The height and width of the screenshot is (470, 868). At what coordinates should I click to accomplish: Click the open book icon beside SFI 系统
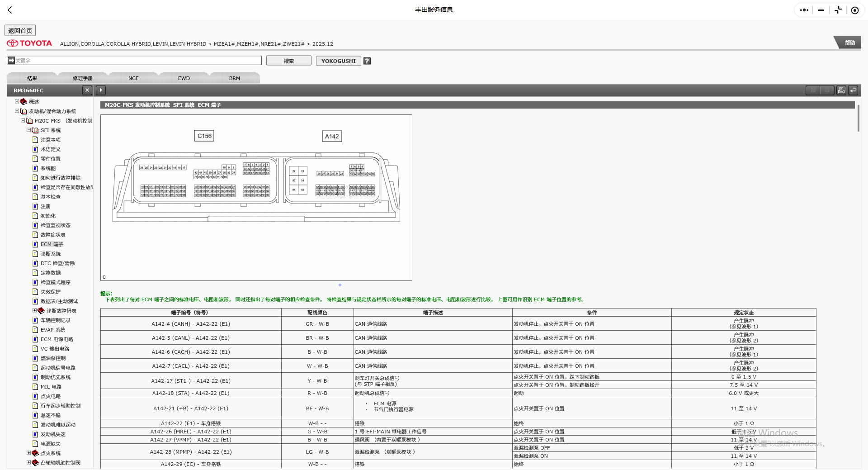[35, 130]
